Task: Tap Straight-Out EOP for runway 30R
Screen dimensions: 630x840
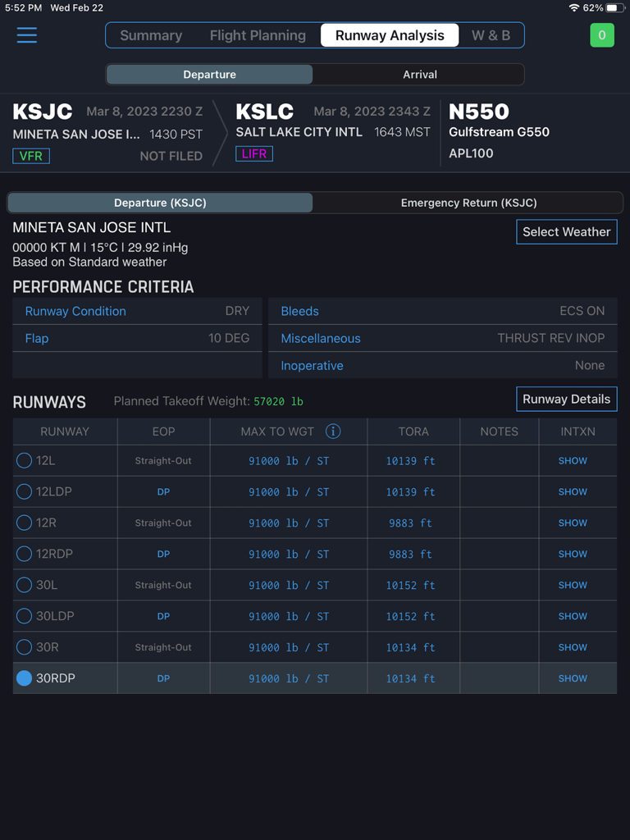Action: click(x=163, y=647)
